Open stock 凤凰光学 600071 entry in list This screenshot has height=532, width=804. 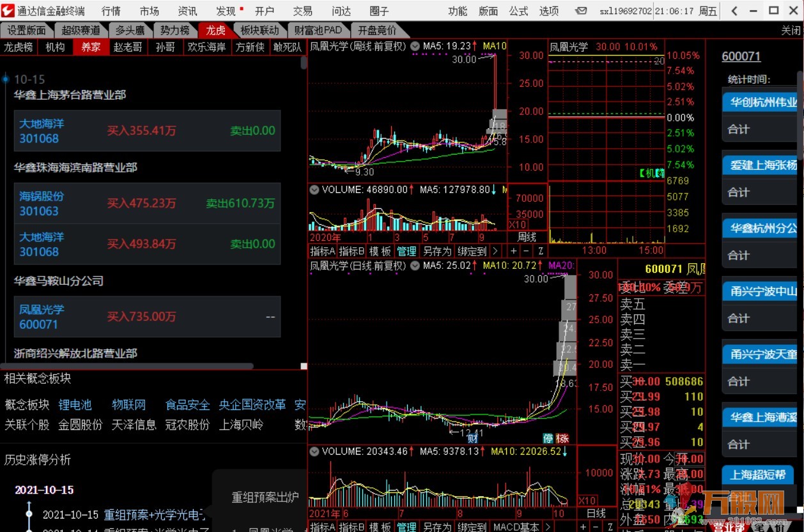[x=147, y=317]
